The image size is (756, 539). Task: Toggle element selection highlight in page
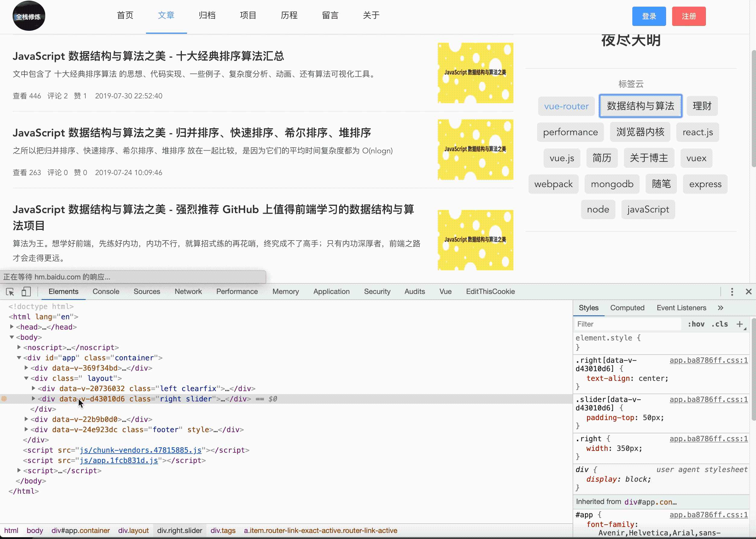(x=10, y=291)
